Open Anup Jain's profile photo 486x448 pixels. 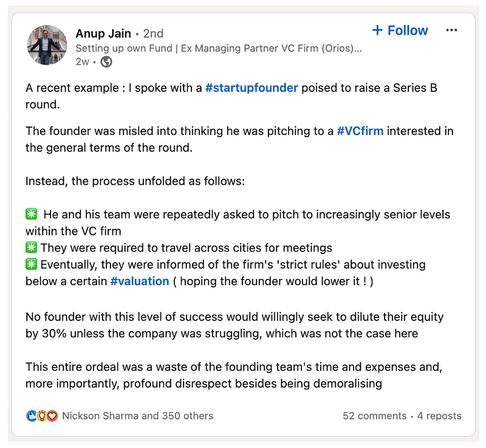point(47,45)
